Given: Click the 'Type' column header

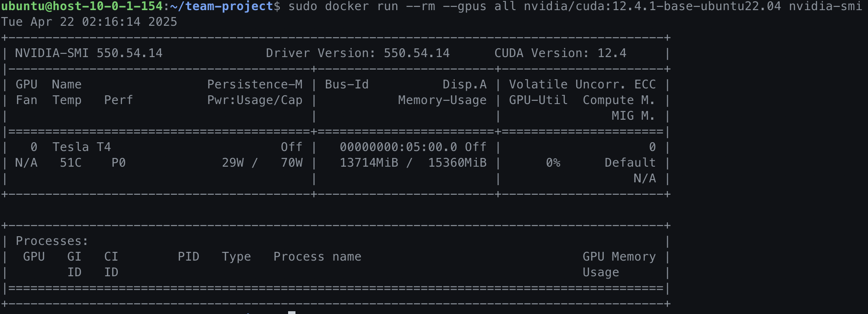Looking at the screenshot, I should click(237, 257).
